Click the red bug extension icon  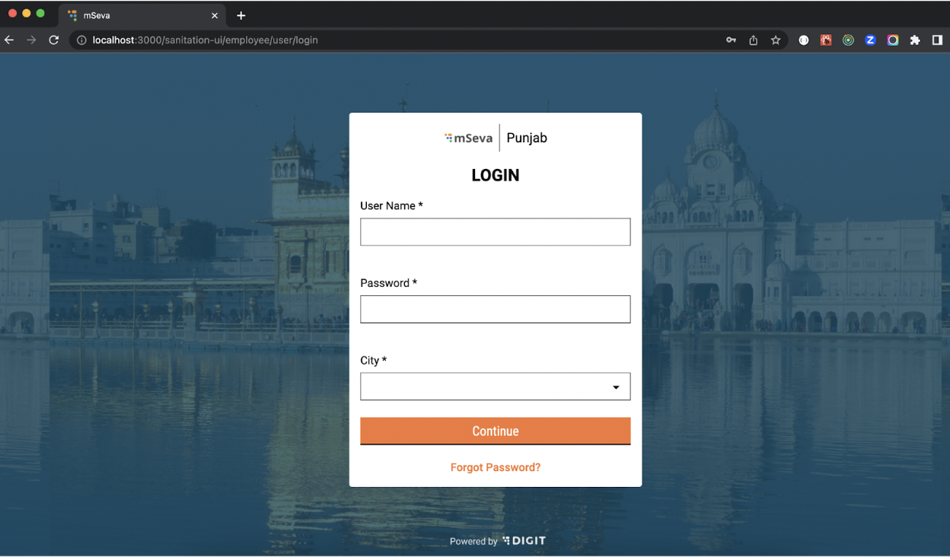[826, 40]
